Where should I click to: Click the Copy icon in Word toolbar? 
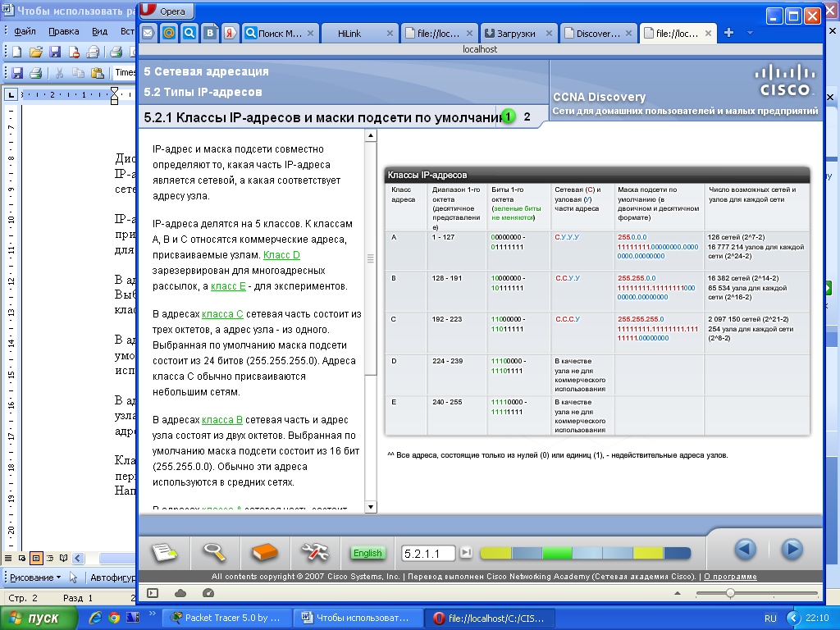pos(78,72)
